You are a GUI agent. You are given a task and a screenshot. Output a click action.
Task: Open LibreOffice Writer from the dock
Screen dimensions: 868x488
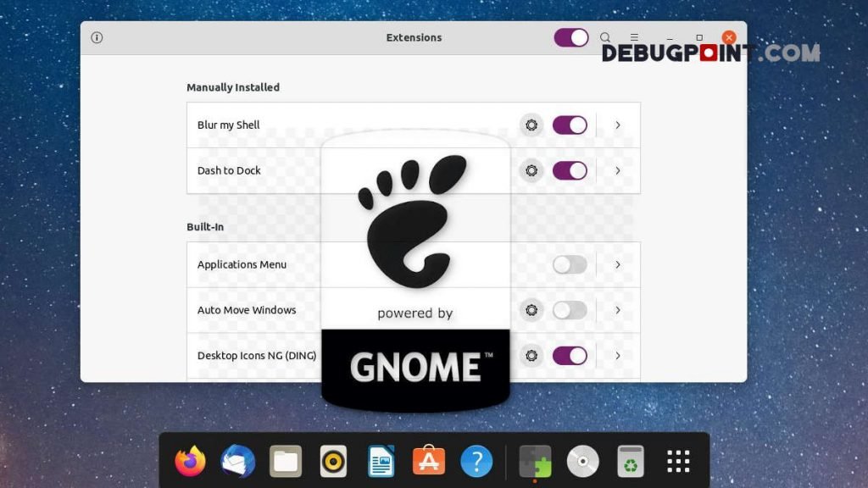coord(381,460)
